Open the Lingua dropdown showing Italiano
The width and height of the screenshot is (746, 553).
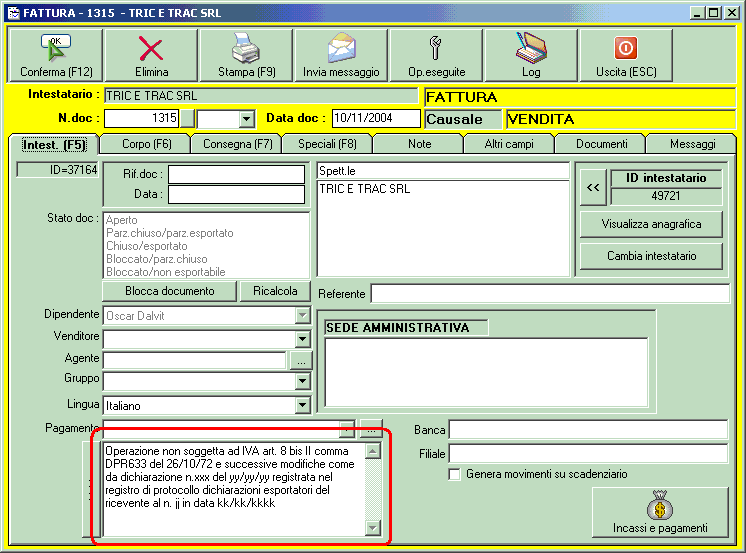point(302,405)
